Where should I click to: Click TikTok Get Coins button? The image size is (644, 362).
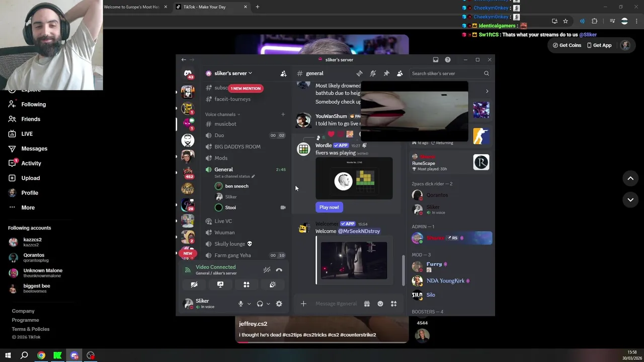point(567,45)
